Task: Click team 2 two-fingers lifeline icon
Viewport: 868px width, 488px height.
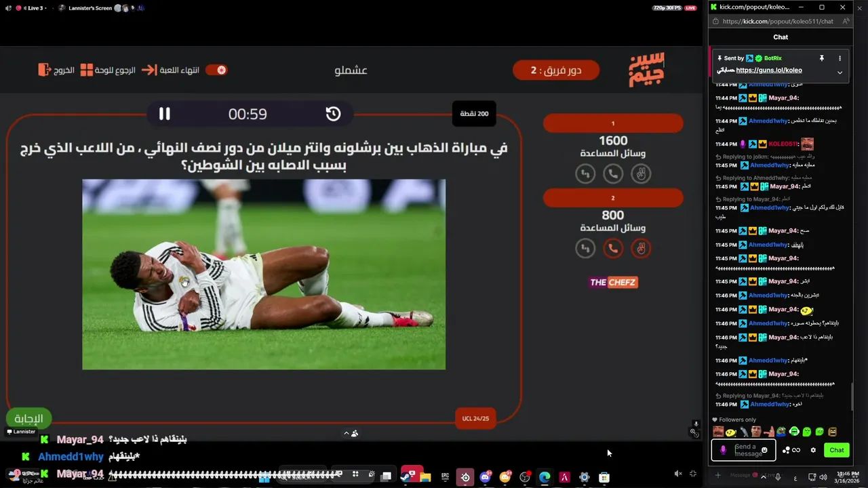Action: click(641, 249)
